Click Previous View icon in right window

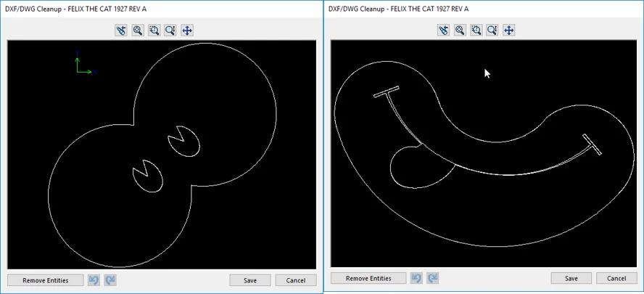click(x=443, y=30)
